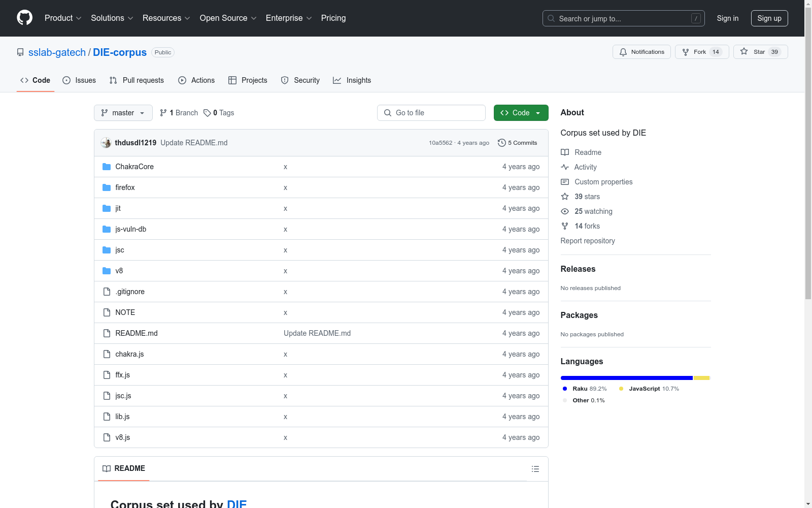The width and height of the screenshot is (812, 508).
Task: Click the JavaScript yellow language bar
Action: pos(701,378)
